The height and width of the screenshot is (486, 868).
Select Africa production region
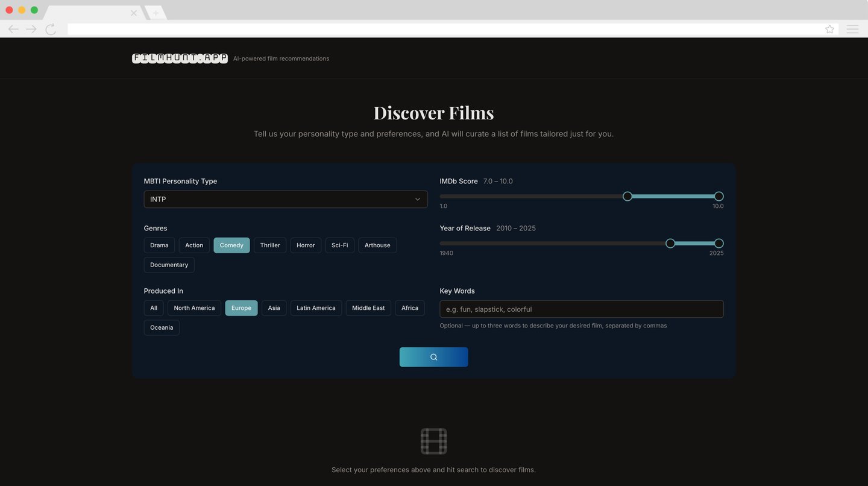click(x=410, y=308)
